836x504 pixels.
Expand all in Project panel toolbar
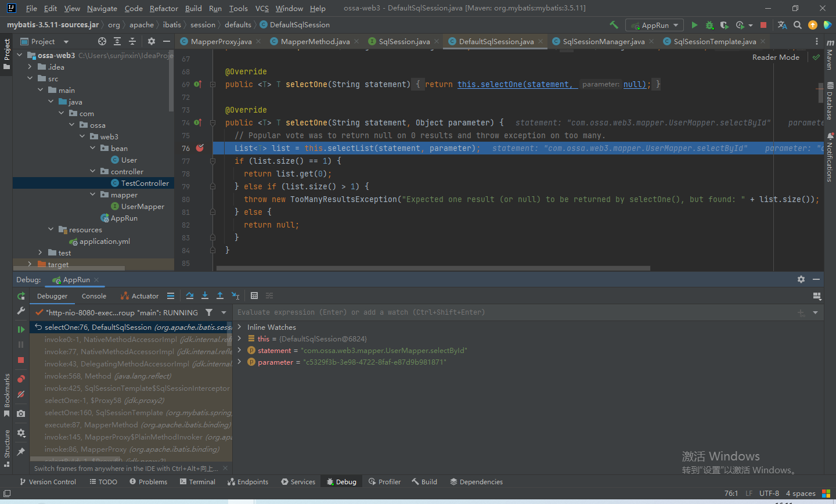pyautogui.click(x=117, y=41)
